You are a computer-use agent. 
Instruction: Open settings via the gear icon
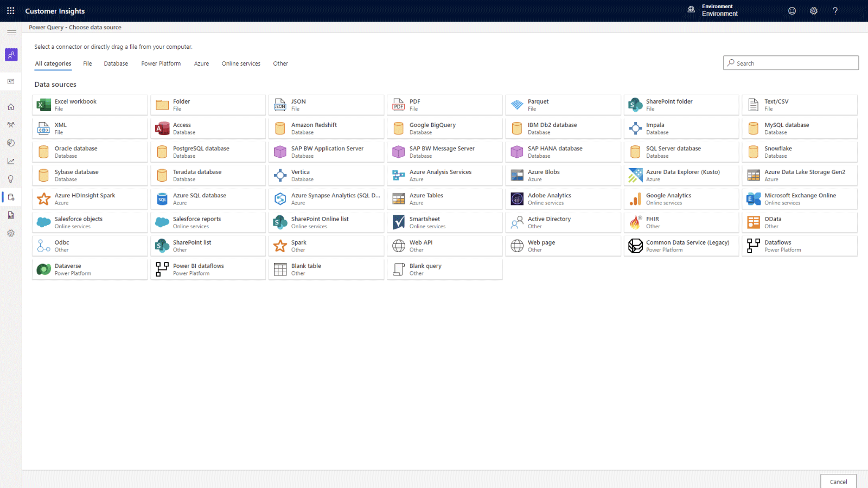(x=814, y=10)
